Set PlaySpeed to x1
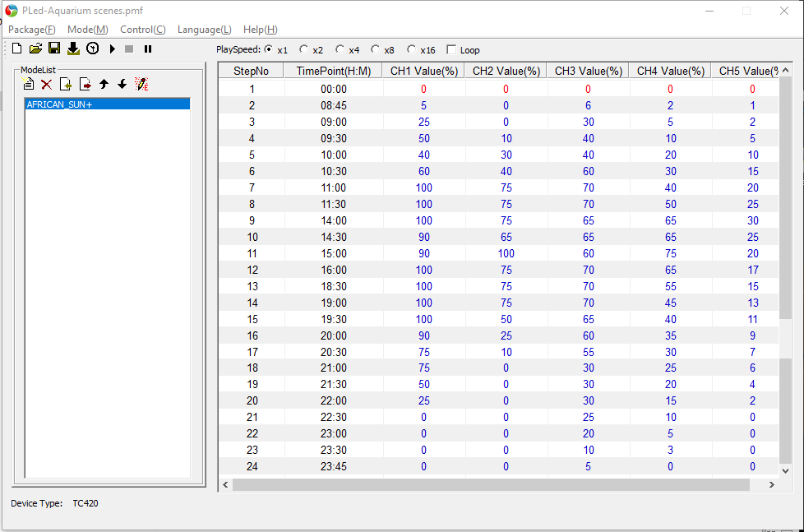The height and width of the screenshot is (532, 804). point(269,49)
